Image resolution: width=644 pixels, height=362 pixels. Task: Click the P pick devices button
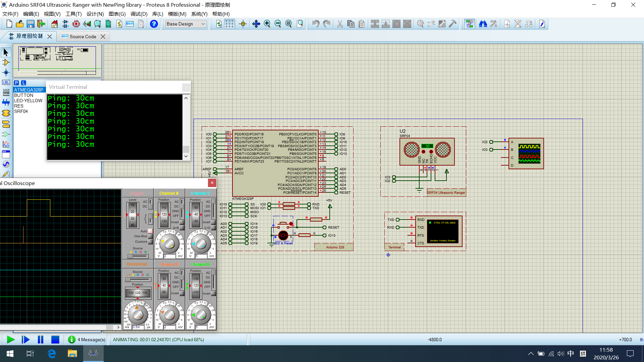16,83
